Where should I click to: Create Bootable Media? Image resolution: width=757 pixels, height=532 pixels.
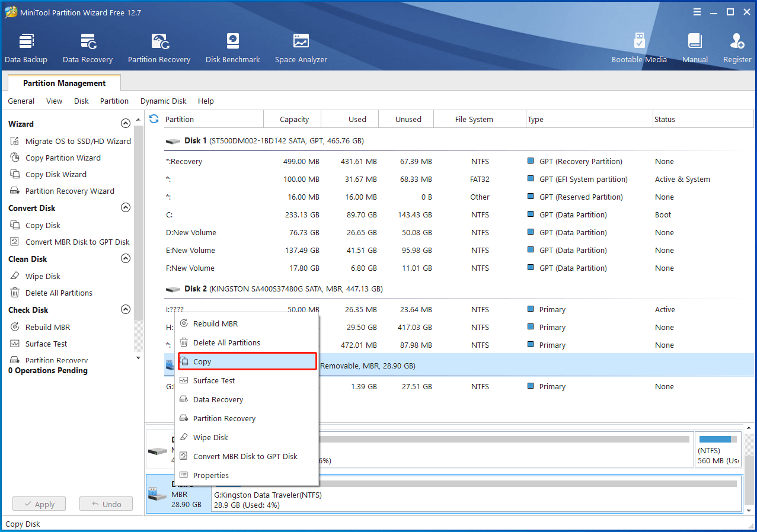(x=639, y=49)
